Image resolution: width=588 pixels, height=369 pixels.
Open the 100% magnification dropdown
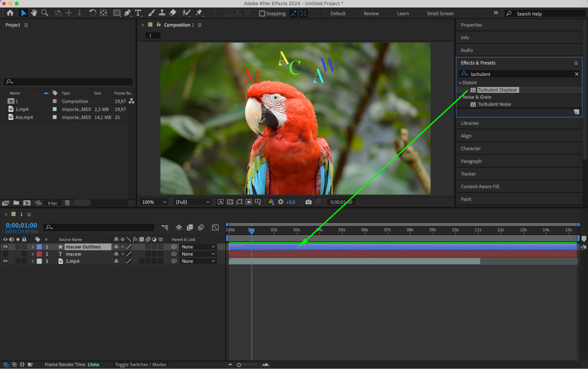tap(154, 202)
